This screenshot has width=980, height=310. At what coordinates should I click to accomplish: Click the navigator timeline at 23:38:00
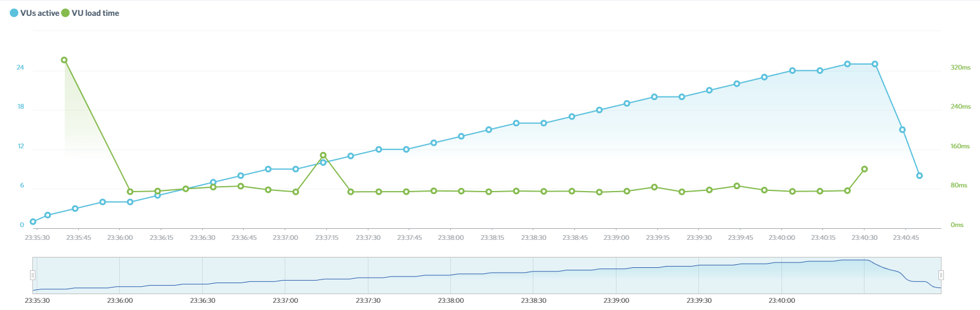451,275
